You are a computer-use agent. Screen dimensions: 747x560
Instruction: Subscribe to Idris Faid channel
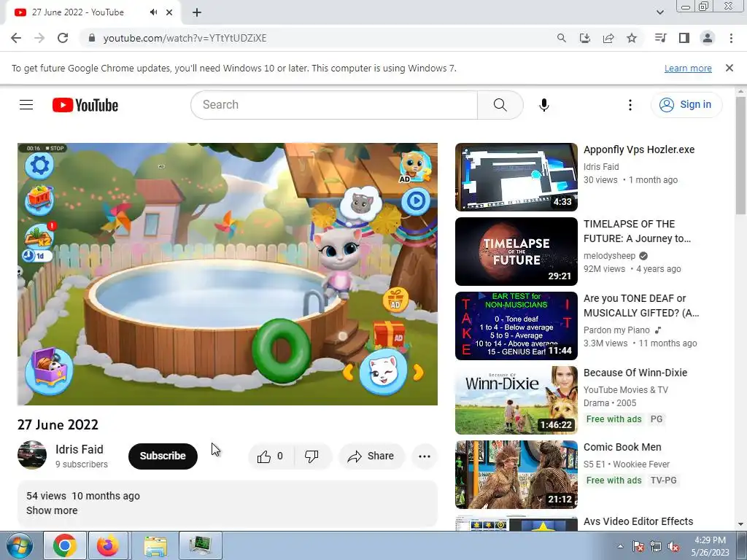(163, 456)
